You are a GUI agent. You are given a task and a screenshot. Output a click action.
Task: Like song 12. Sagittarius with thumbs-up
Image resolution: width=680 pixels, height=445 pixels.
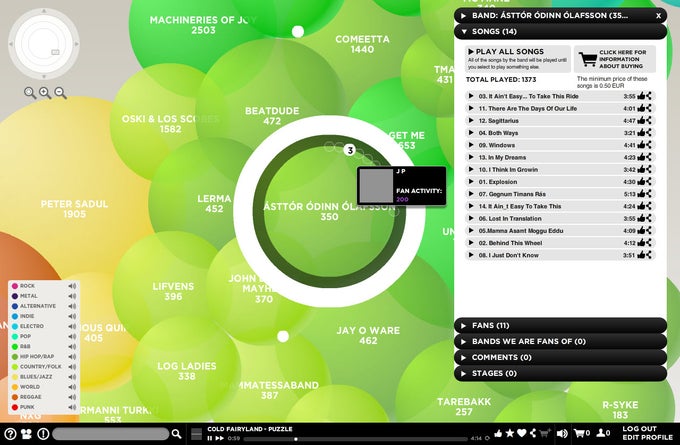(x=641, y=121)
